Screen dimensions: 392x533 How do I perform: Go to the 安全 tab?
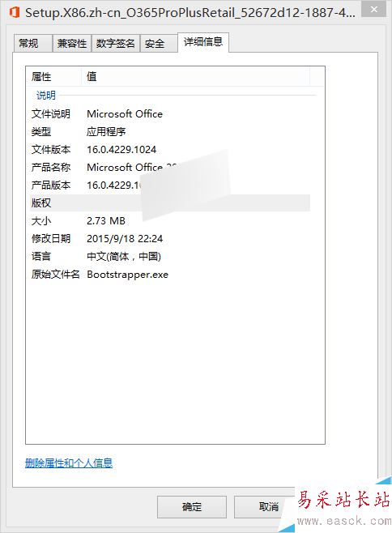point(159,44)
